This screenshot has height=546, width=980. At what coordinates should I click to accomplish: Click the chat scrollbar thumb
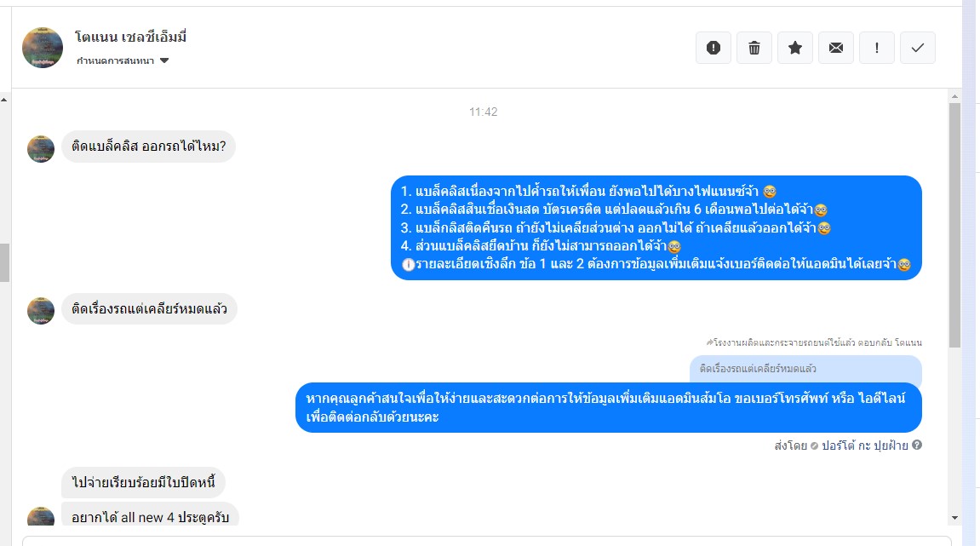click(x=954, y=225)
